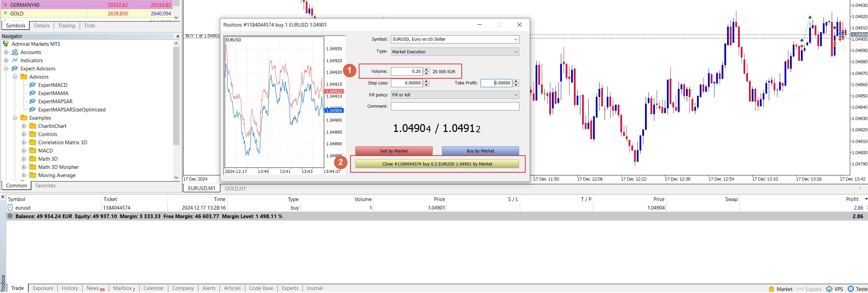Collapse the Advisors folder node

15,77
